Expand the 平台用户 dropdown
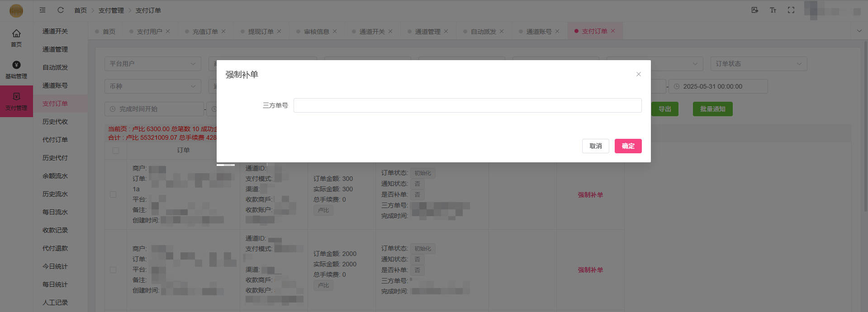 [x=152, y=64]
